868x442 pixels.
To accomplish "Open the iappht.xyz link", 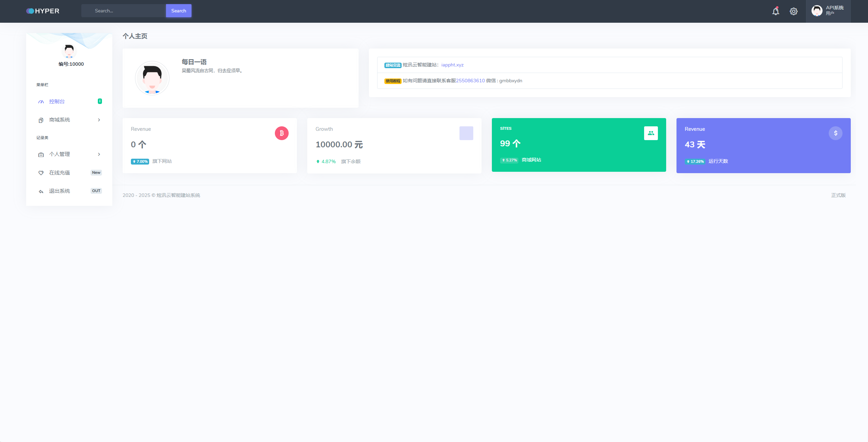I will pyautogui.click(x=452, y=65).
